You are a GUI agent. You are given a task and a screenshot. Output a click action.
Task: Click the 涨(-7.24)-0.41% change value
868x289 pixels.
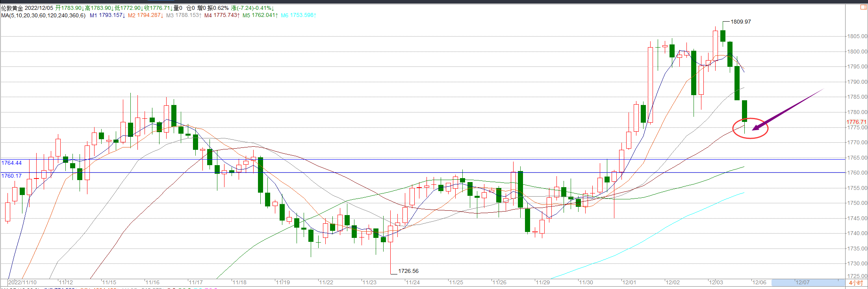pos(252,8)
